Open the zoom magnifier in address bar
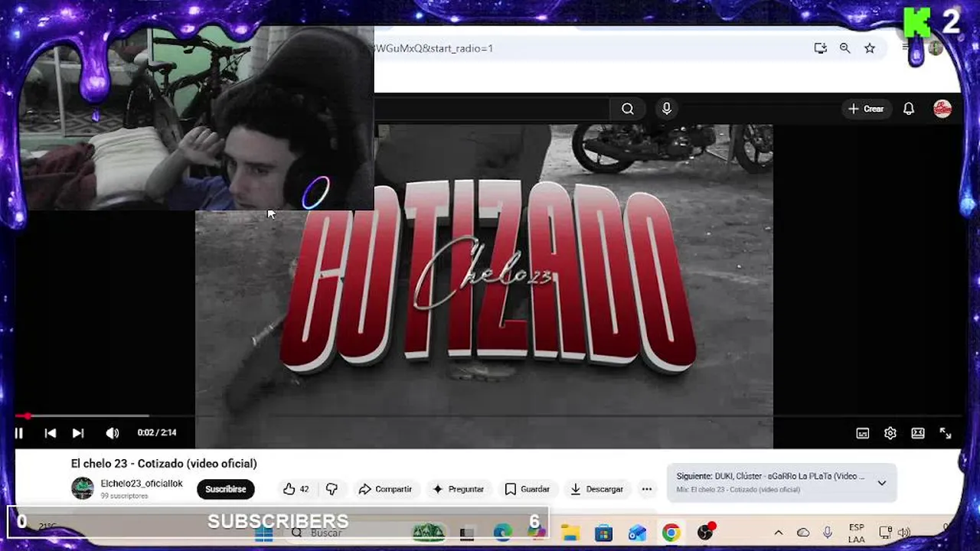 coord(845,48)
